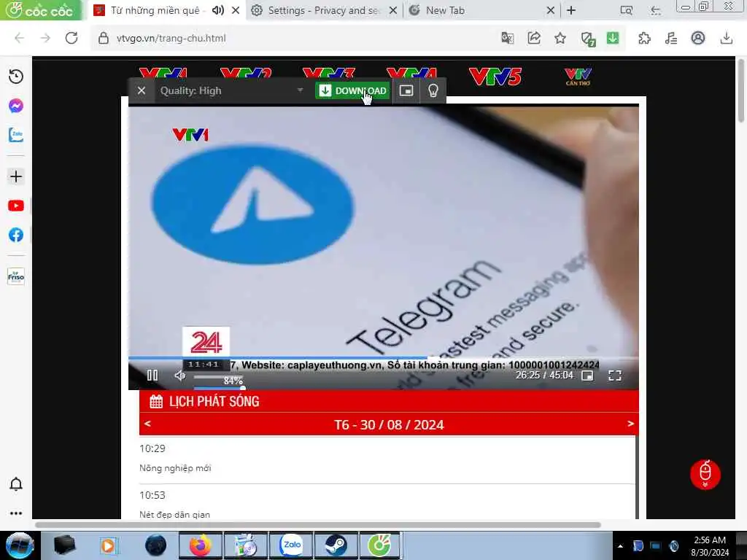The image size is (747, 560).
Task: Open Messenger in the sidebar
Action: point(16,106)
